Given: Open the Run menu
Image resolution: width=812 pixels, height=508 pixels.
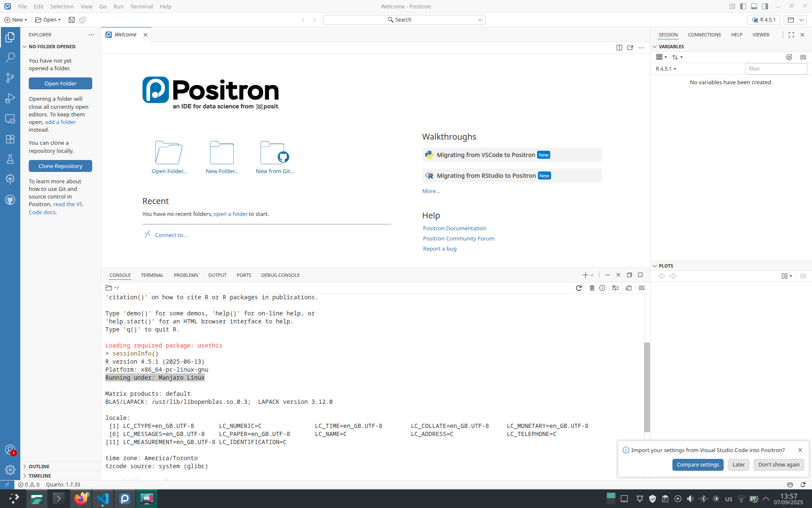Looking at the screenshot, I should (118, 6).
